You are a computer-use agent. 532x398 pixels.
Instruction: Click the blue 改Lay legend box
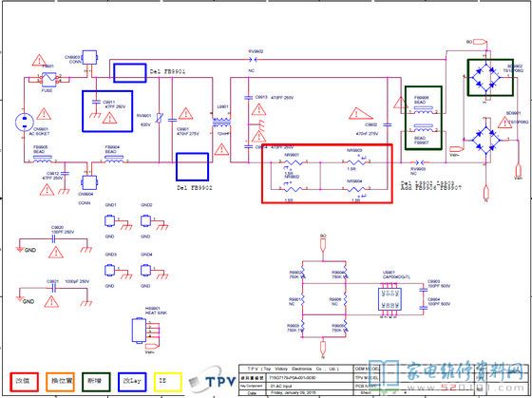(132, 382)
